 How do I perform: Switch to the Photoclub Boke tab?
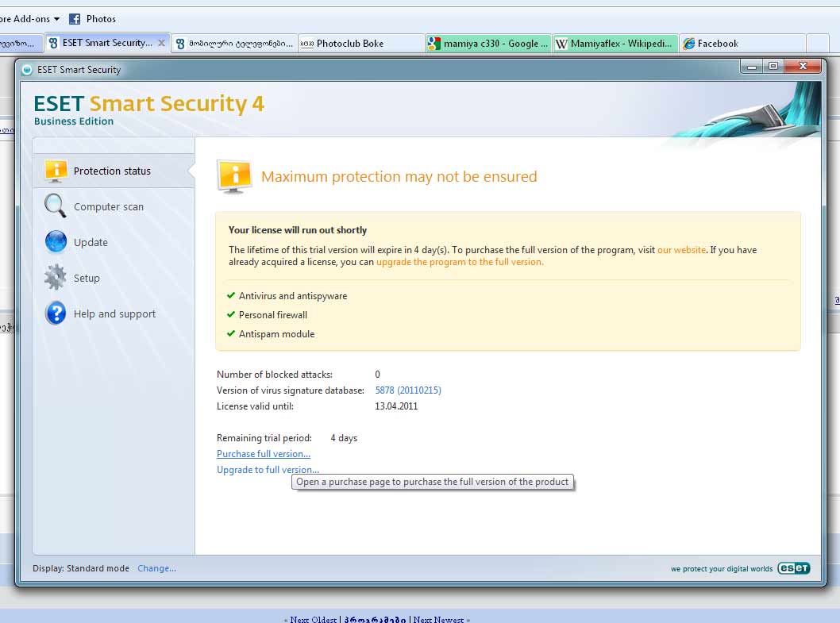[x=349, y=44]
